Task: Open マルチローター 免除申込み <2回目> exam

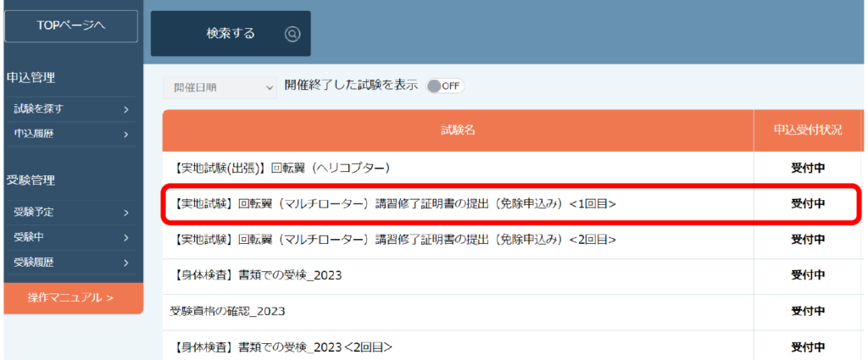Action: click(x=392, y=240)
